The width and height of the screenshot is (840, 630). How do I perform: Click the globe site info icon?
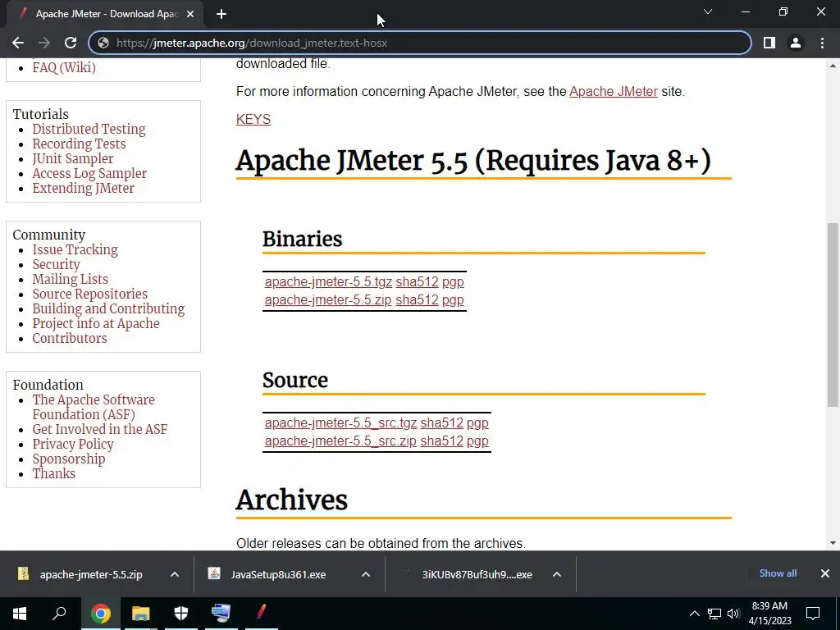(x=103, y=43)
